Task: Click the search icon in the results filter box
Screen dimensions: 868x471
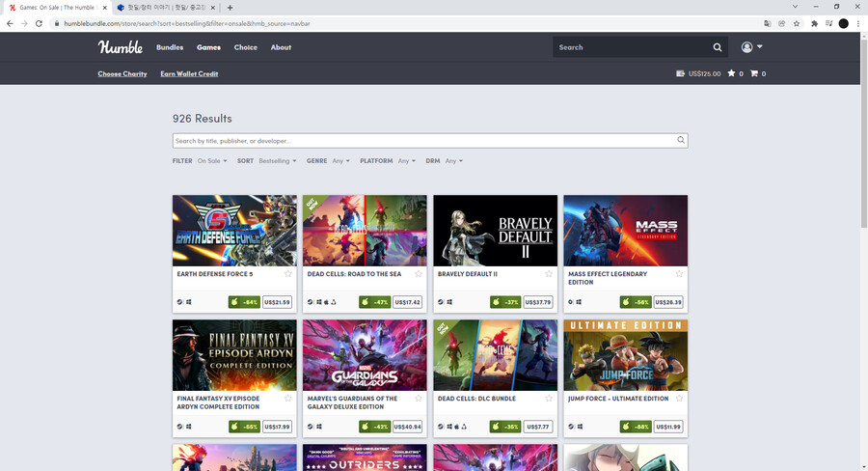Action: point(680,141)
